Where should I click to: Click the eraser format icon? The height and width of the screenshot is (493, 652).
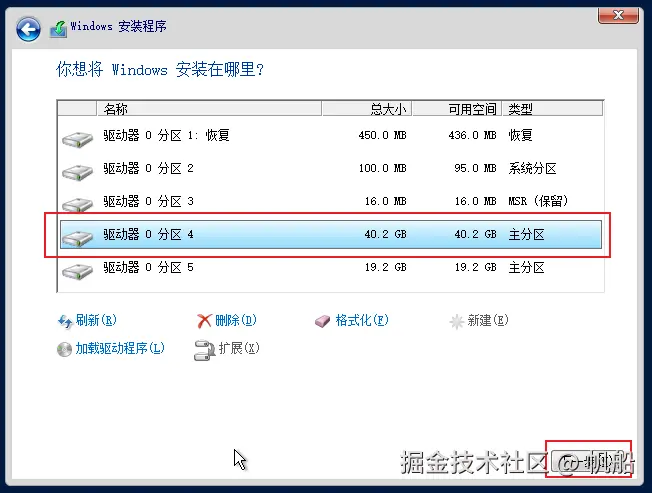(x=322, y=321)
